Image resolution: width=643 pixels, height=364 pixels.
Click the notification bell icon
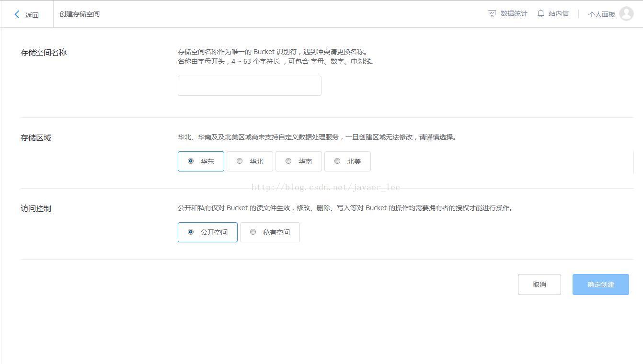click(540, 13)
